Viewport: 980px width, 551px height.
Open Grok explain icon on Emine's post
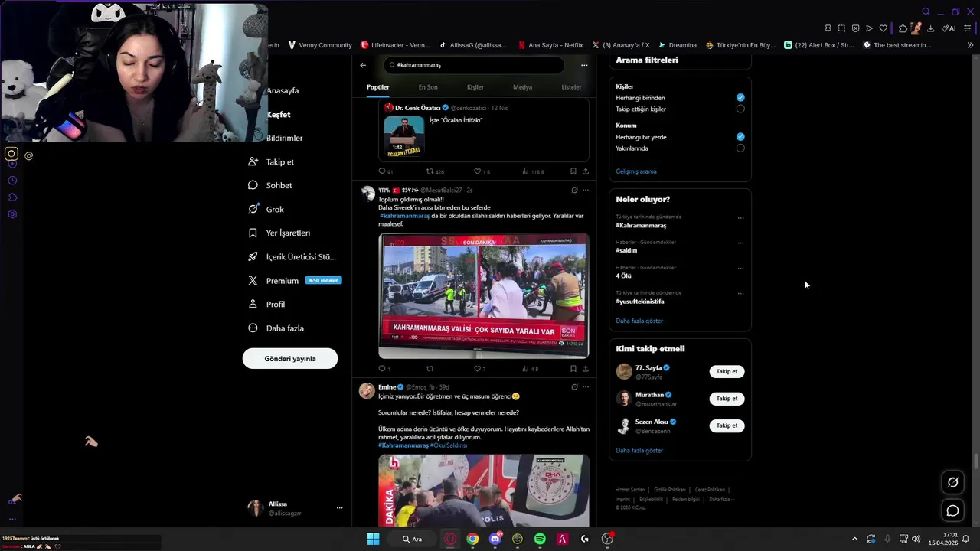pyautogui.click(x=574, y=387)
